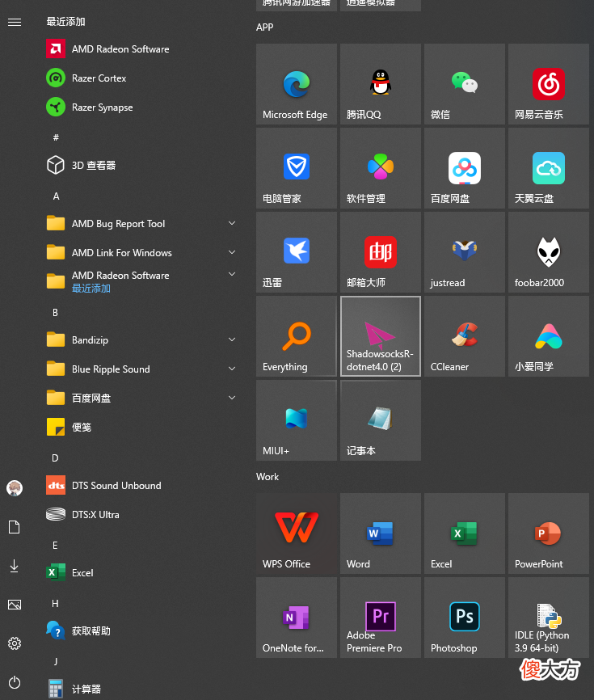Screen dimensions: 594x700
Task: Launch the justread tile
Action: click(x=465, y=252)
